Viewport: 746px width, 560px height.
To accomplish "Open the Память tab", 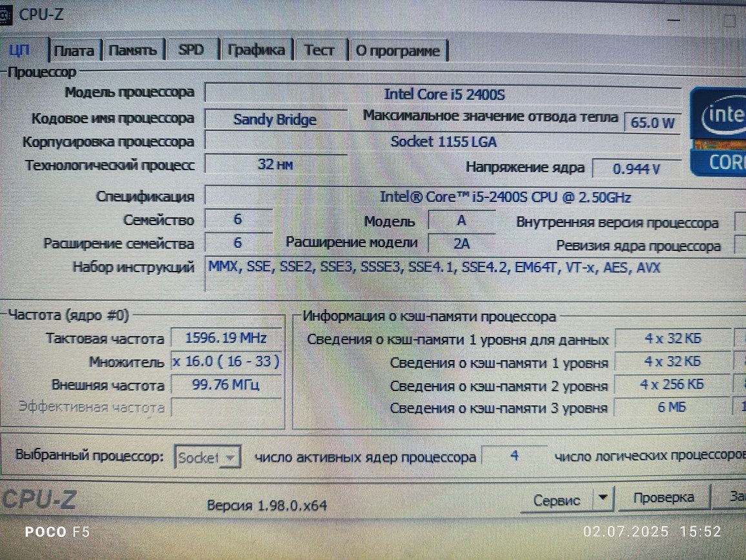I will click(133, 50).
